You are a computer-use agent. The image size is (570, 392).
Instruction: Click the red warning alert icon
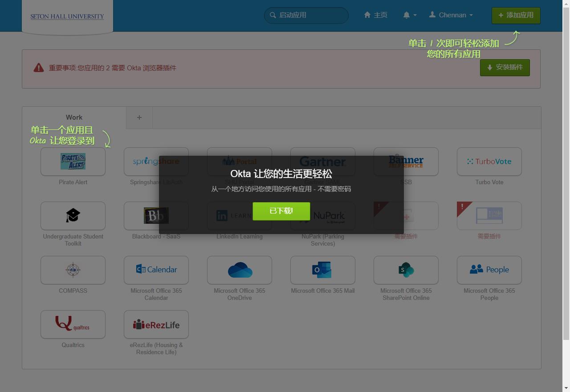click(x=39, y=68)
